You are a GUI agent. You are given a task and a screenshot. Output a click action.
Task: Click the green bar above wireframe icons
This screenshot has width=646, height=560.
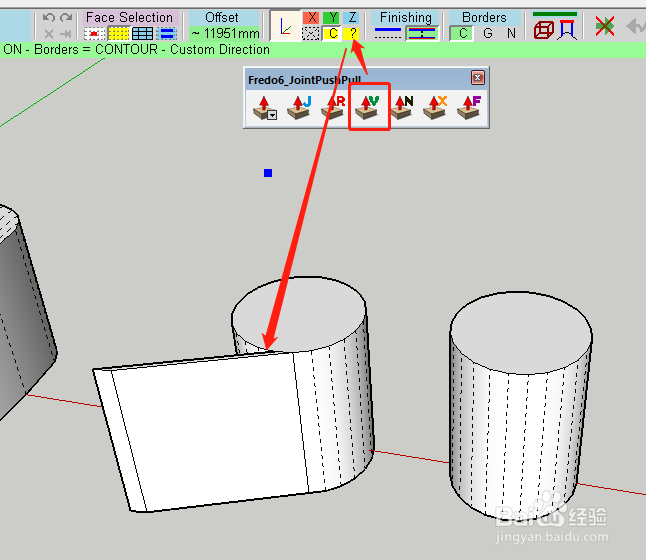point(555,14)
